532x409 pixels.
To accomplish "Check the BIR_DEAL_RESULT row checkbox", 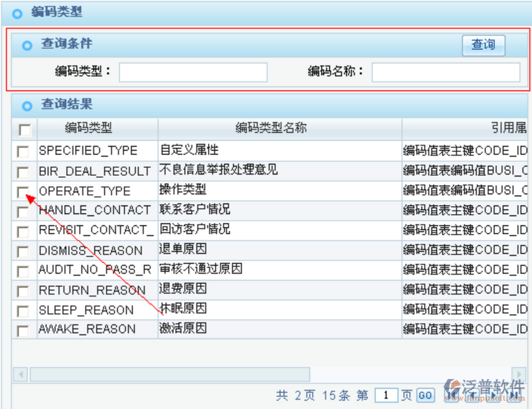I will (23, 172).
